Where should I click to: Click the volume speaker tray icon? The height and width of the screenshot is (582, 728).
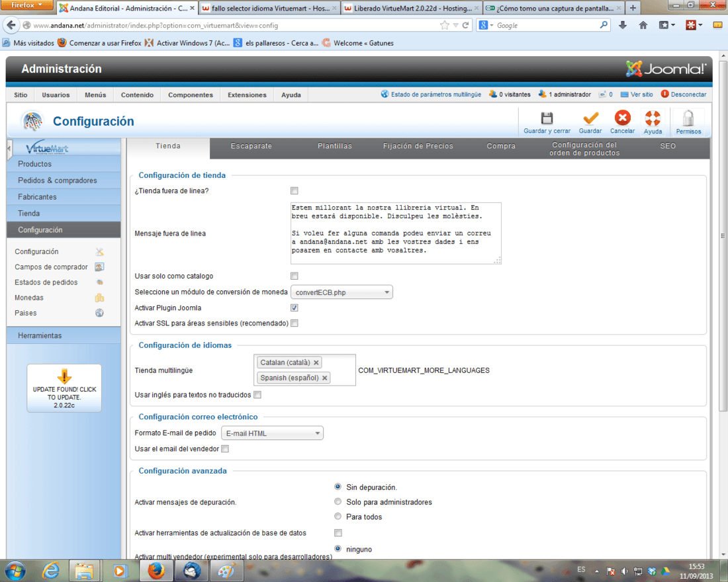[625, 571]
